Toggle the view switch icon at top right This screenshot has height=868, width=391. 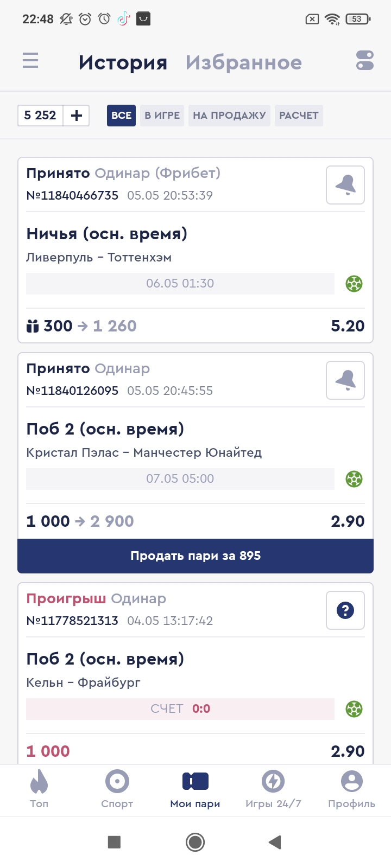pyautogui.click(x=365, y=60)
